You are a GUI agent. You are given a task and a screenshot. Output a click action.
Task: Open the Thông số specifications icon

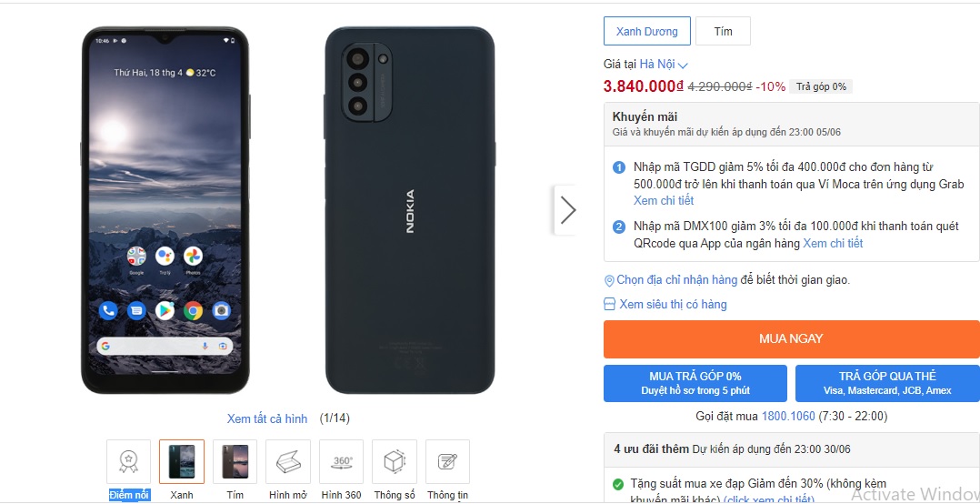point(395,462)
